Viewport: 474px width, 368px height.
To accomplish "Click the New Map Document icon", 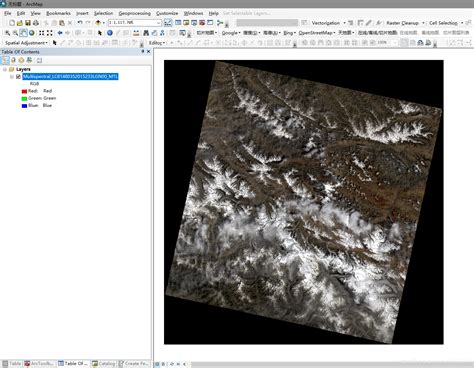I will [x=12, y=23].
